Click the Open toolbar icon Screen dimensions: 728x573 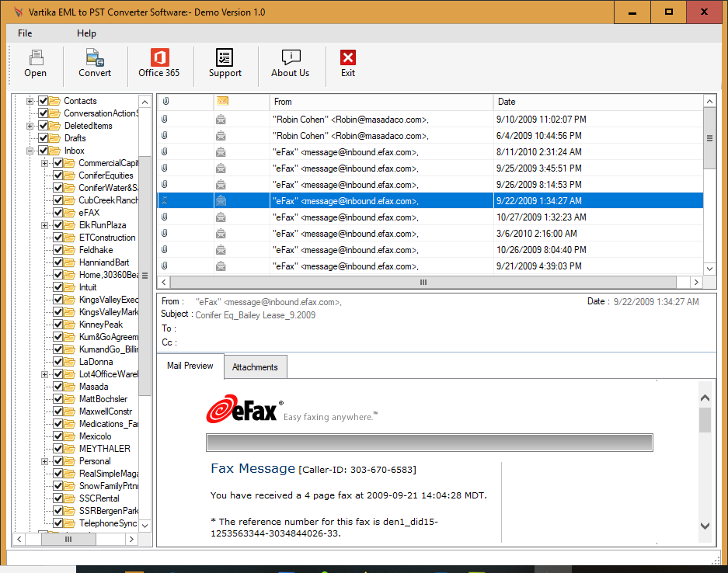pos(36,57)
